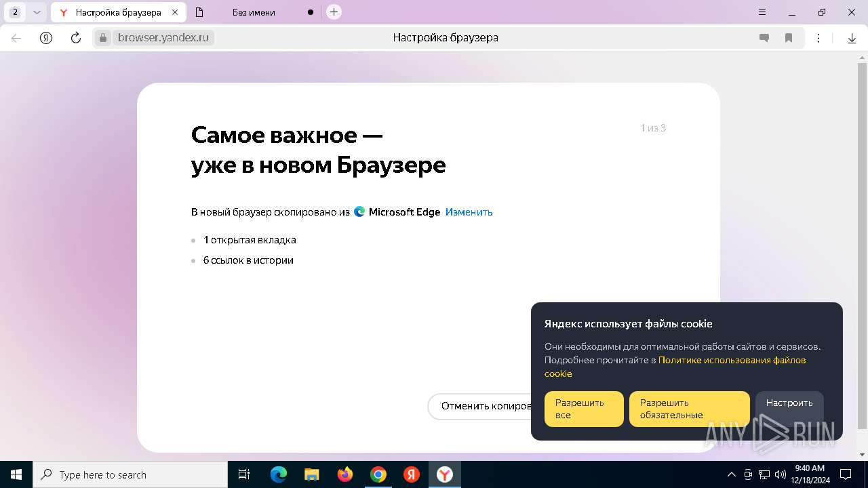Switch to the Без имени tab

pos(254,12)
